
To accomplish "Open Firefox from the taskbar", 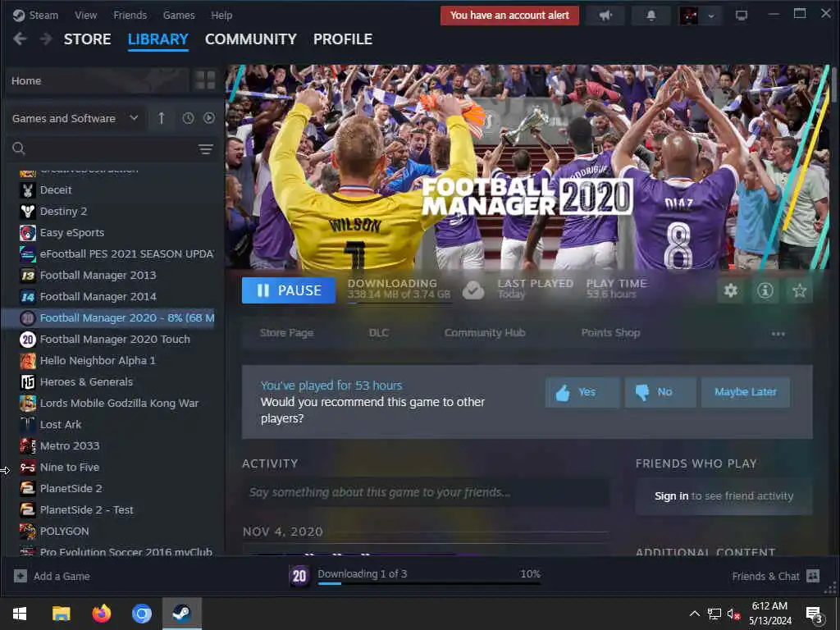I will coord(101,614).
